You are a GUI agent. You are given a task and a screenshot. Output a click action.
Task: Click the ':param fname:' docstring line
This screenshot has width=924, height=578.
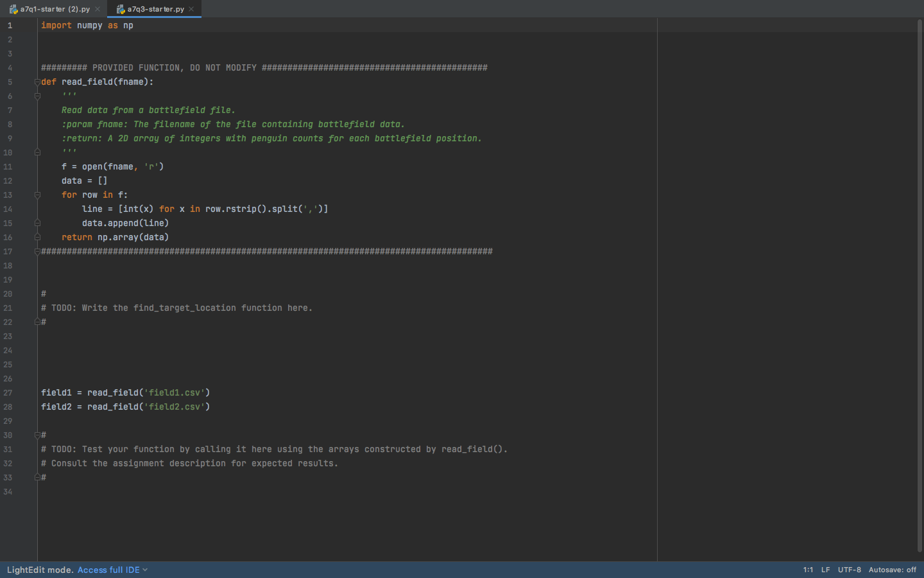(233, 125)
